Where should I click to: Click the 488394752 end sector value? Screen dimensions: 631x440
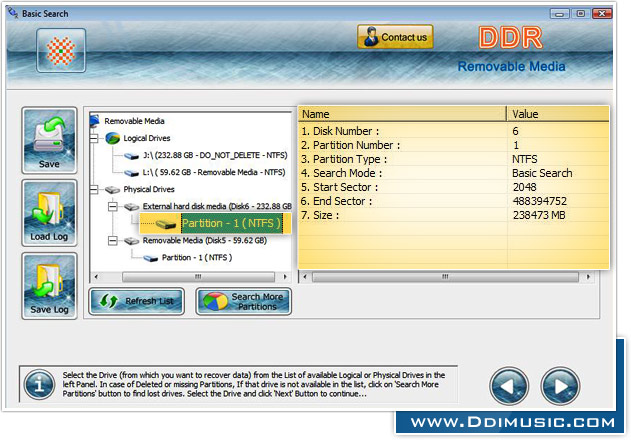coord(540,201)
